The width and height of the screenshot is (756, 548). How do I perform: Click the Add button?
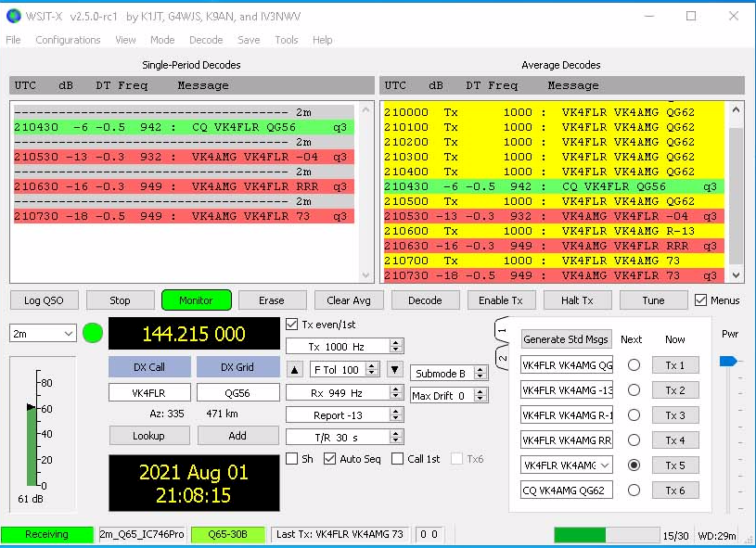[x=237, y=436]
